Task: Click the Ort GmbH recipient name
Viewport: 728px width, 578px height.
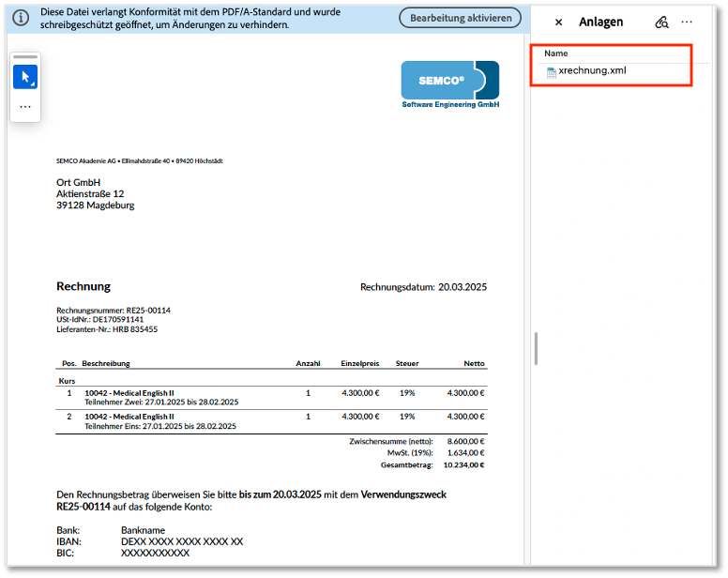Action: point(79,182)
